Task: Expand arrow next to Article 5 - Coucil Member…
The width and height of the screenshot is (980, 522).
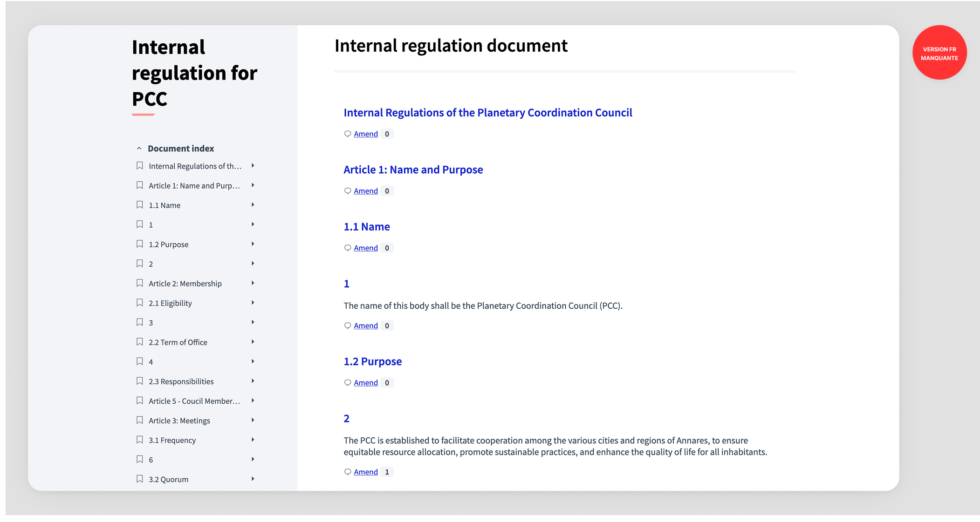Action: tap(253, 400)
